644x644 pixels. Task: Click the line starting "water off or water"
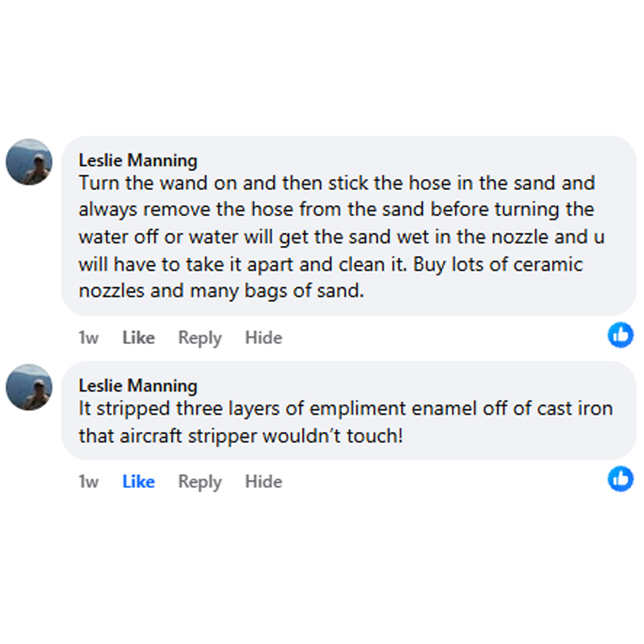tap(341, 237)
